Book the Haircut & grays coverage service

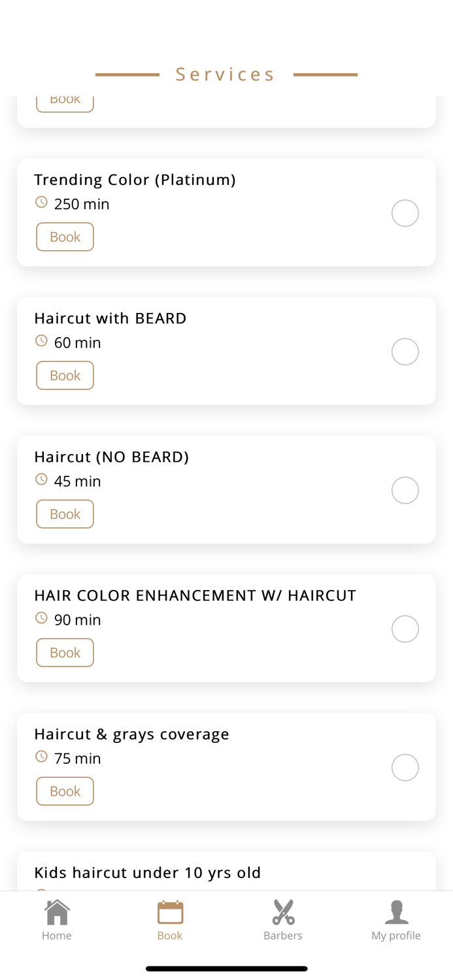click(65, 791)
